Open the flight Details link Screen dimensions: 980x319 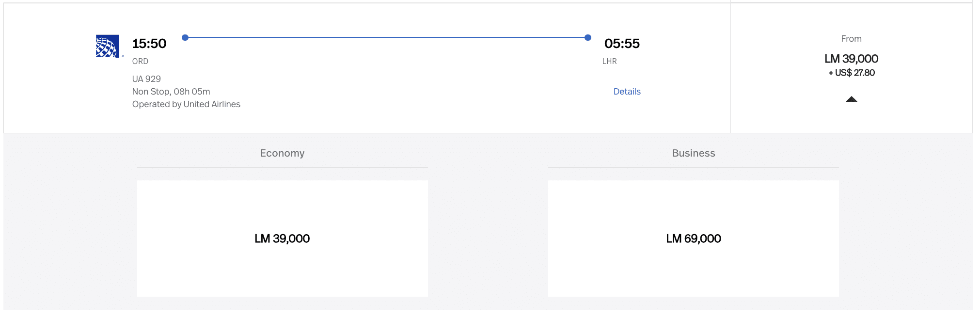click(627, 92)
